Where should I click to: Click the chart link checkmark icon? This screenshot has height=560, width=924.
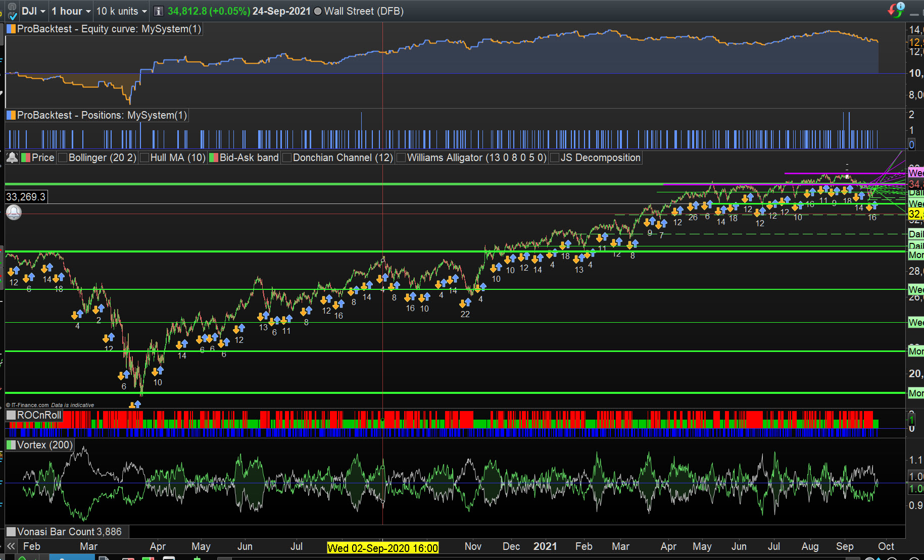(12, 15)
